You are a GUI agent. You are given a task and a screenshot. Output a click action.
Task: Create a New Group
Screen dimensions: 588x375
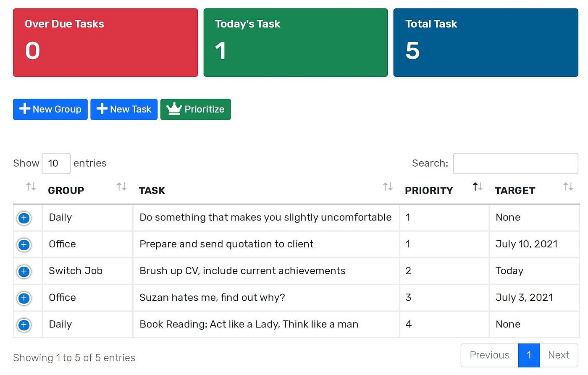click(x=50, y=109)
